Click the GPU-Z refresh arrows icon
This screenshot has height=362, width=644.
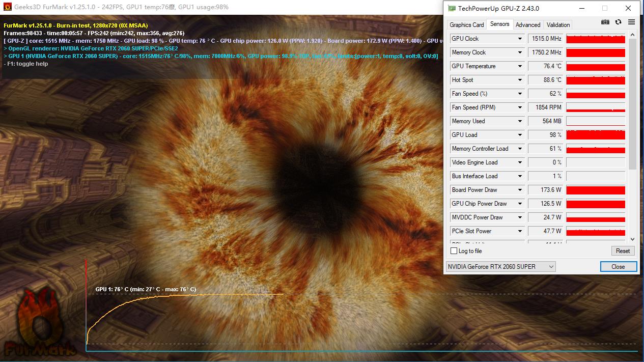click(618, 22)
